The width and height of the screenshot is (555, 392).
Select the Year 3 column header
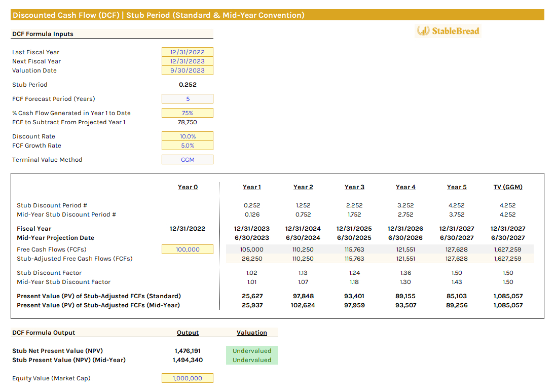coord(354,187)
